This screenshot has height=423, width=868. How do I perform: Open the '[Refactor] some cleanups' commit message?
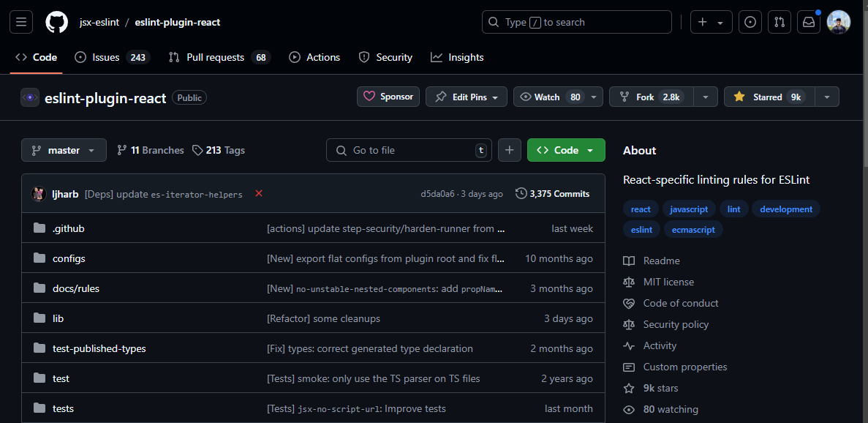[x=323, y=318]
